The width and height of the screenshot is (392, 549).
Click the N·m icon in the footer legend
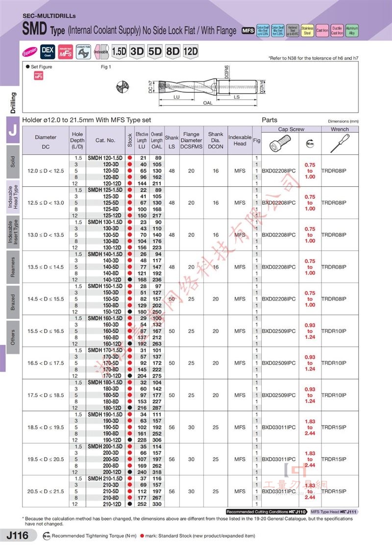click(x=46, y=536)
